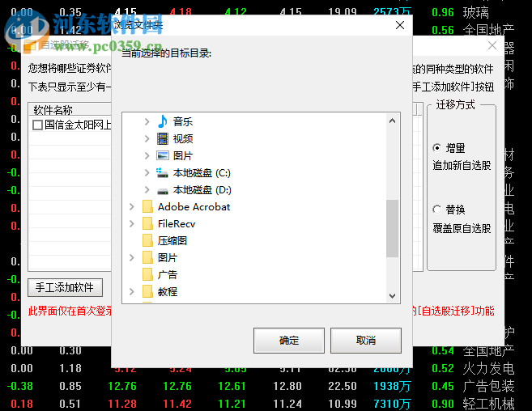Expand the 视频 tree node
This screenshot has width=532, height=411.
click(x=147, y=138)
